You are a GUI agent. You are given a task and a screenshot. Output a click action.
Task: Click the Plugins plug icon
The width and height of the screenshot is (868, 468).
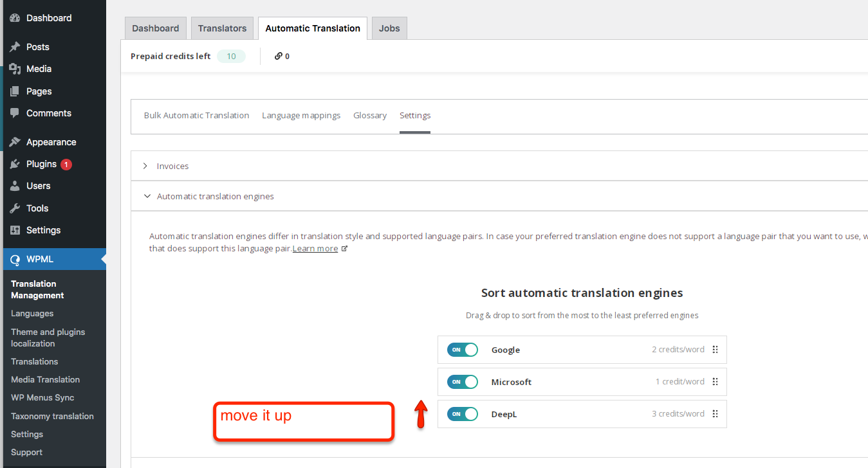click(15, 164)
